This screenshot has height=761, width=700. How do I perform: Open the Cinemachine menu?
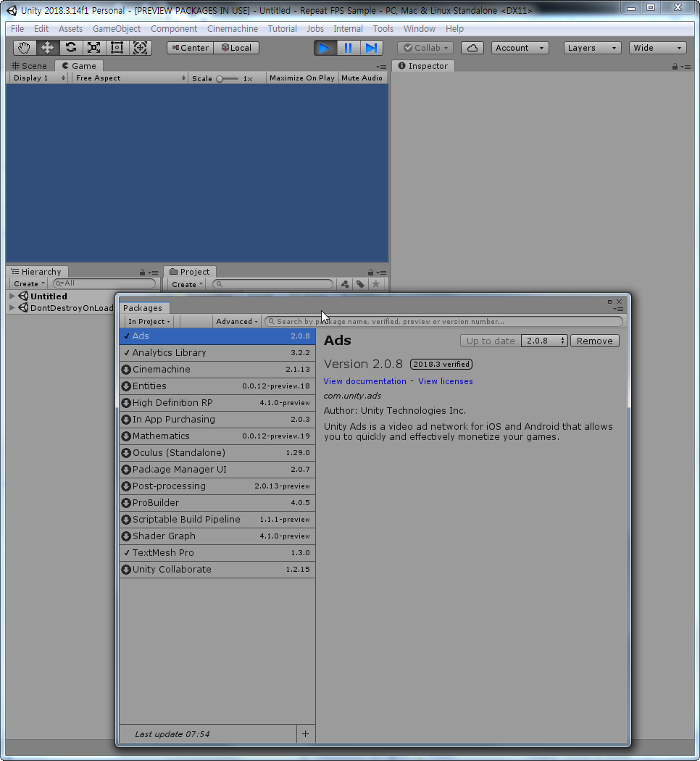[233, 29]
